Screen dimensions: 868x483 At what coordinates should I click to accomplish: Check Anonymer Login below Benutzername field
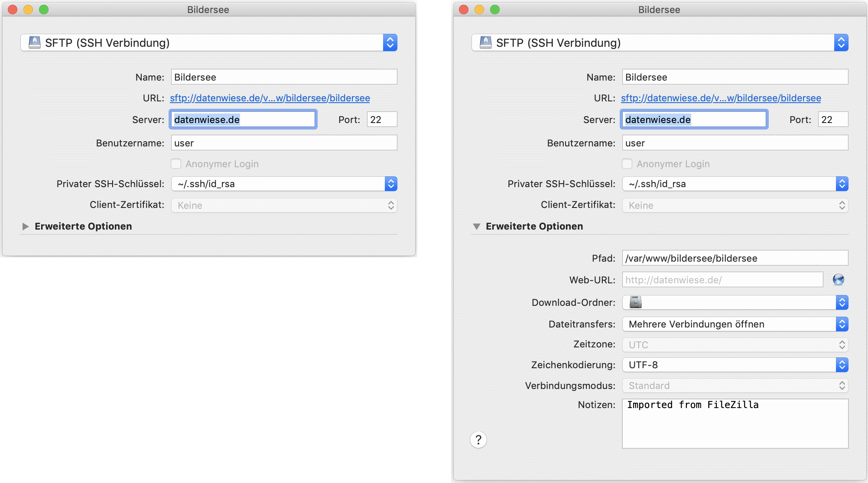[x=176, y=164]
